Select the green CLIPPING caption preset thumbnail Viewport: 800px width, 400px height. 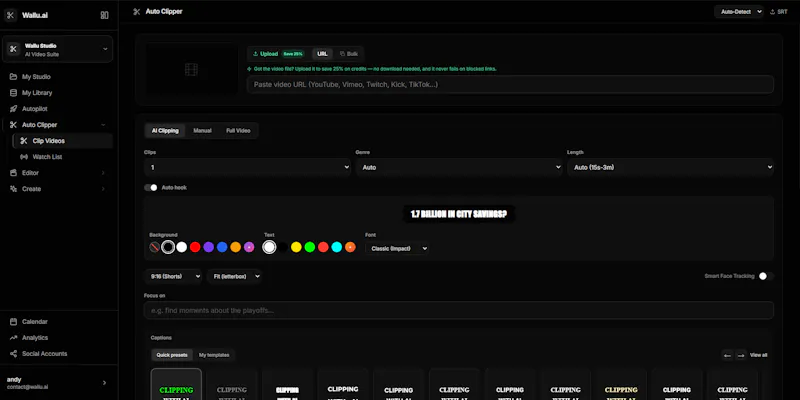click(176, 384)
